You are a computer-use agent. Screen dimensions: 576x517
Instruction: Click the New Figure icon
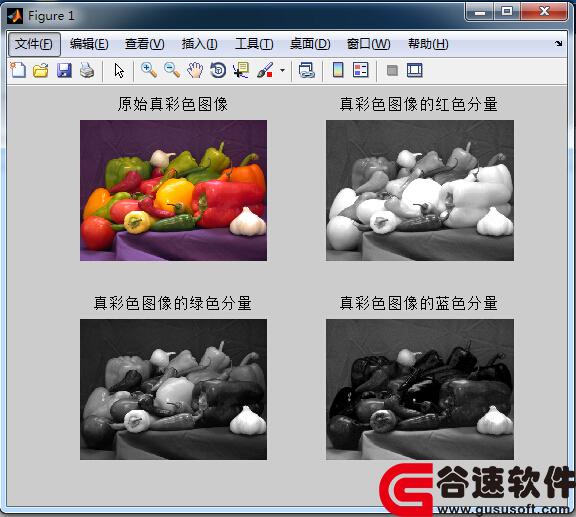[18, 70]
